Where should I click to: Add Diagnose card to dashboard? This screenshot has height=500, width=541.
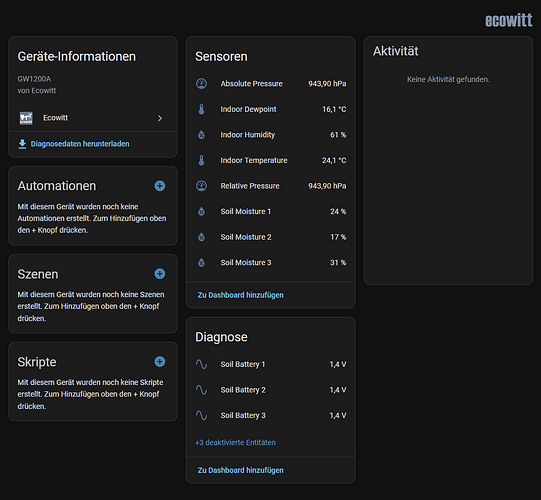(x=240, y=470)
